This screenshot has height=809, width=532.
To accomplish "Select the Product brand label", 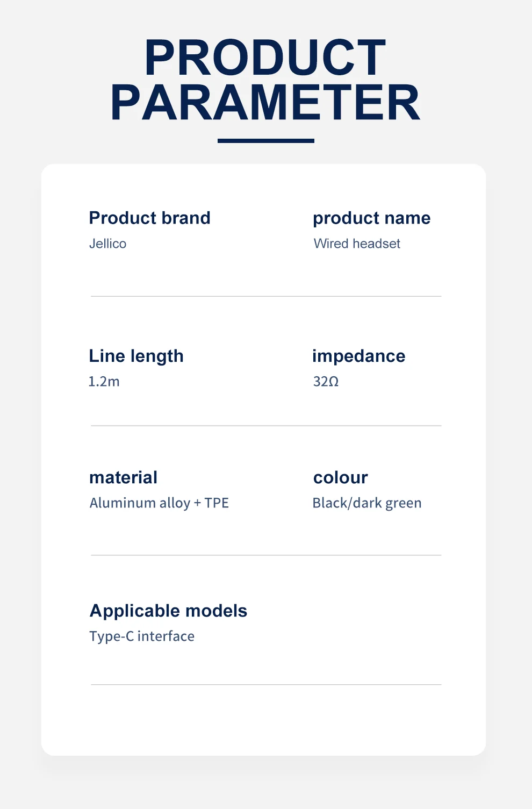I will tap(149, 218).
